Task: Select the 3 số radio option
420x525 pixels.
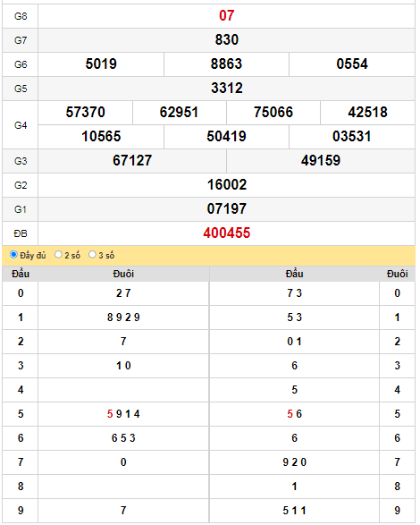Action: tap(92, 255)
